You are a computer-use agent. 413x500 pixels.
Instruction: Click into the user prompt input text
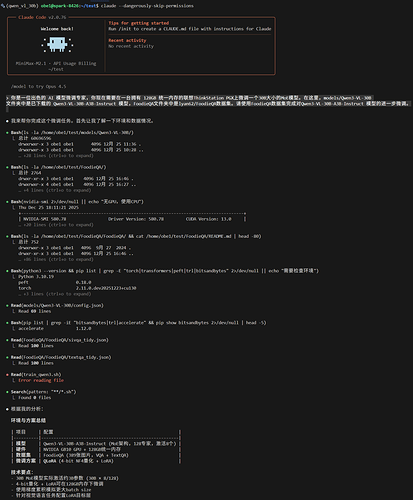pos(208,101)
